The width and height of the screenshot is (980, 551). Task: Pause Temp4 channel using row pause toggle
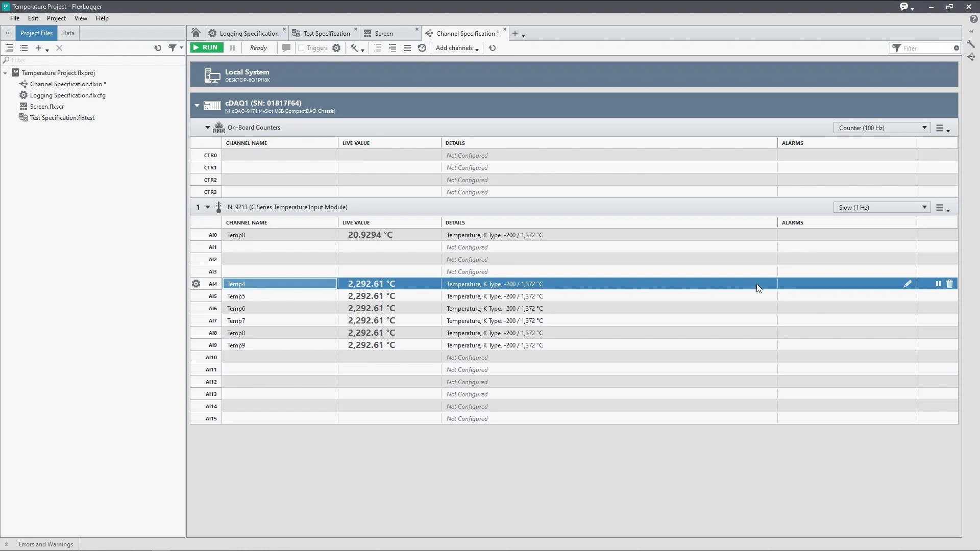(938, 284)
